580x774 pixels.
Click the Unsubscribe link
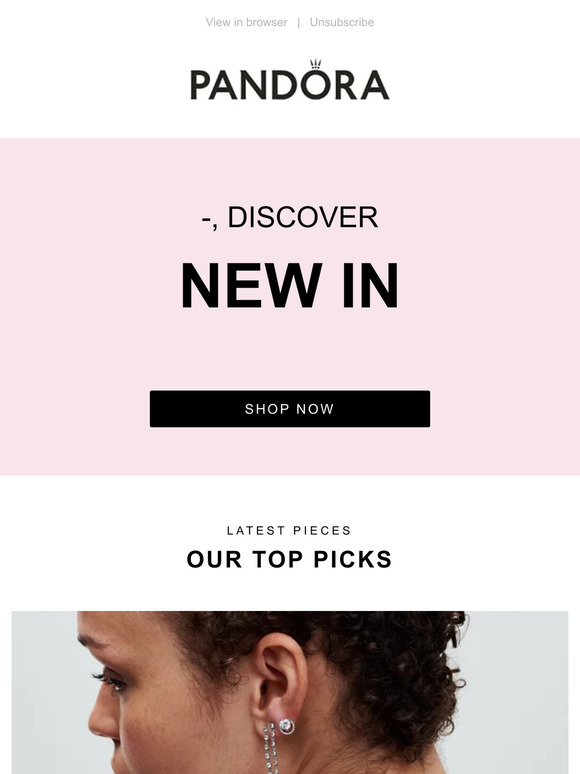342,22
